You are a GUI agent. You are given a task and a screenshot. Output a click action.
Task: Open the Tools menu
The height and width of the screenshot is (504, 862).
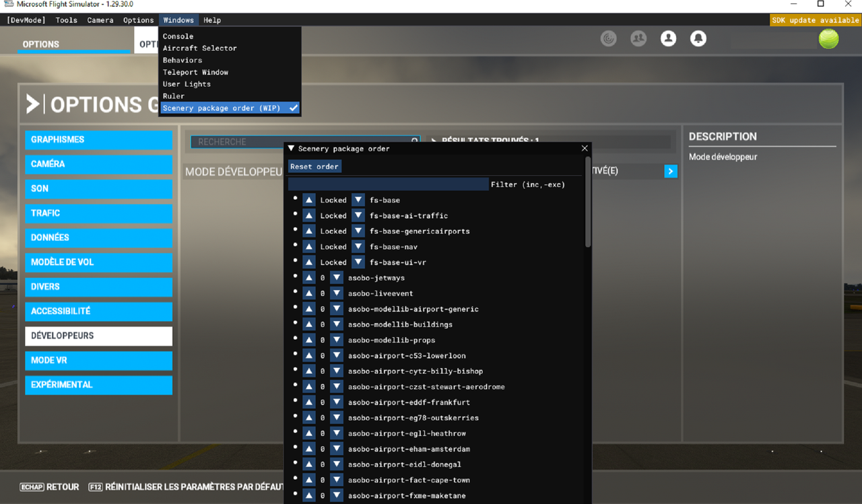(66, 20)
